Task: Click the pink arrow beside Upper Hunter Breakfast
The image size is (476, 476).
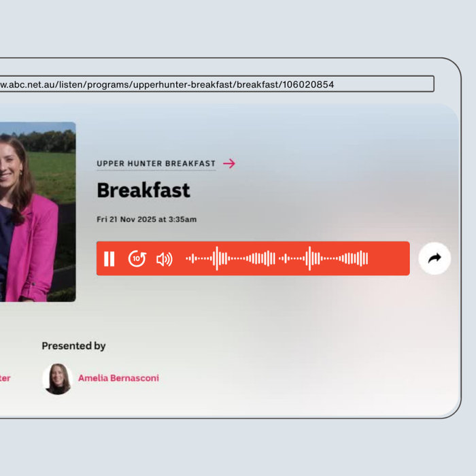Action: click(229, 163)
